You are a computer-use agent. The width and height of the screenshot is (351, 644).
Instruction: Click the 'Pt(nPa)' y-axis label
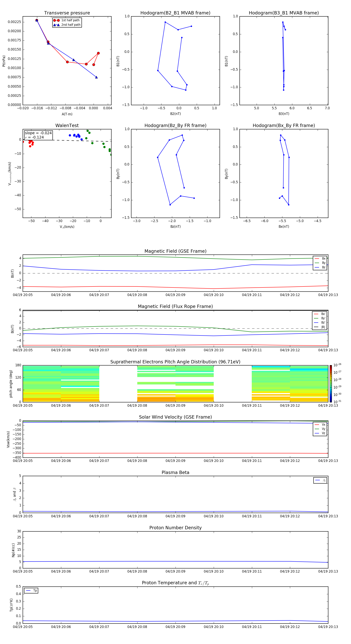[4, 61]
